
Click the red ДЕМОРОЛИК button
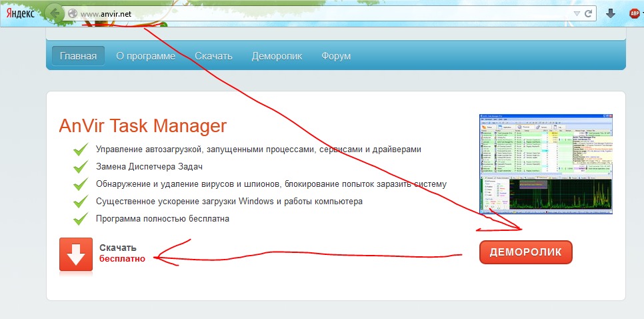click(526, 252)
